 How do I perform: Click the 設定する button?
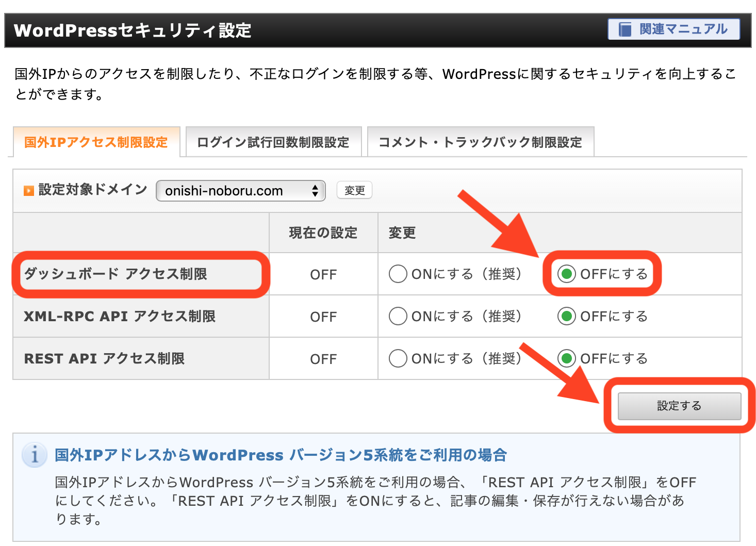click(x=679, y=406)
